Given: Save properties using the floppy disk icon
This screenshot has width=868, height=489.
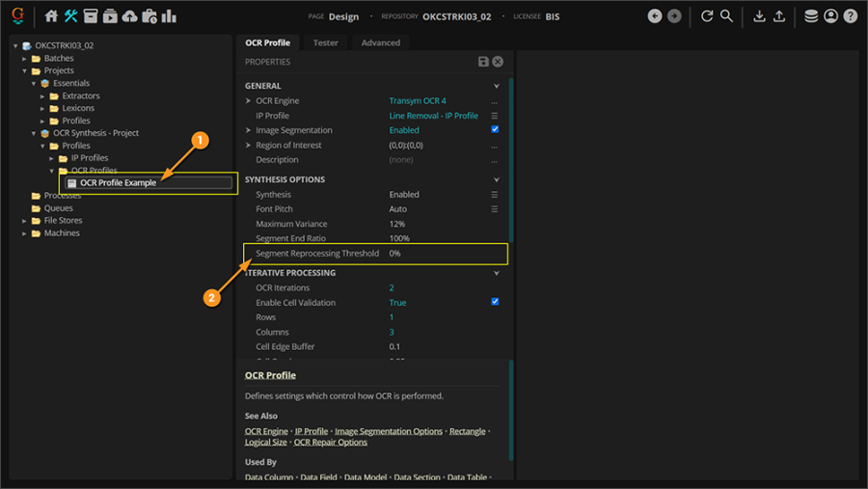Looking at the screenshot, I should coord(483,62).
